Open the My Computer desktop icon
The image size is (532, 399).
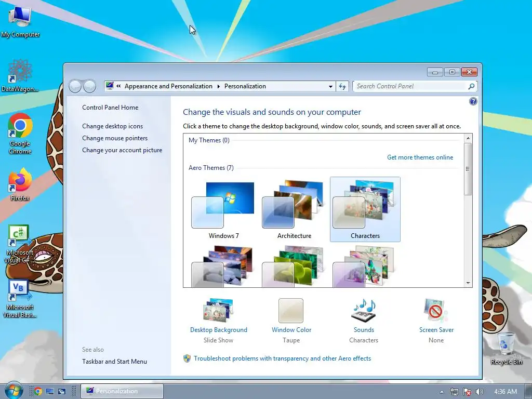tap(20, 21)
